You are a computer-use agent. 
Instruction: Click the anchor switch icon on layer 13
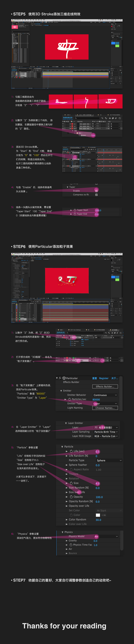(93, 128)
